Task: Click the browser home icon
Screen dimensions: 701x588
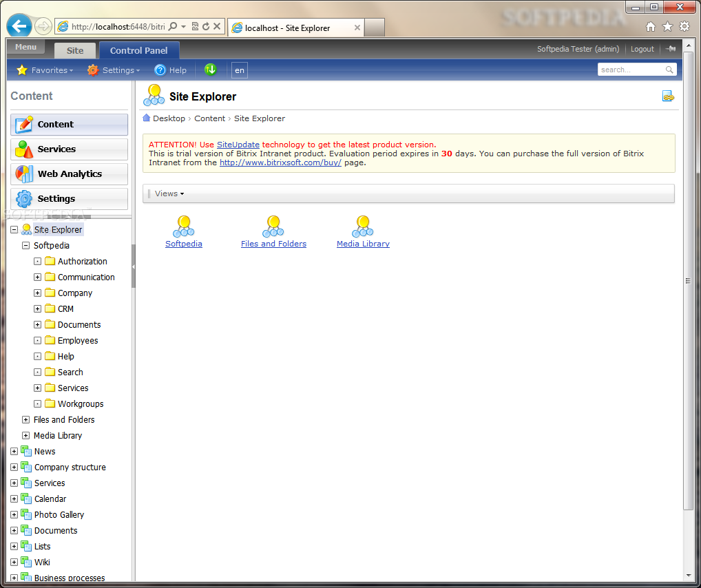Action: pos(651,27)
